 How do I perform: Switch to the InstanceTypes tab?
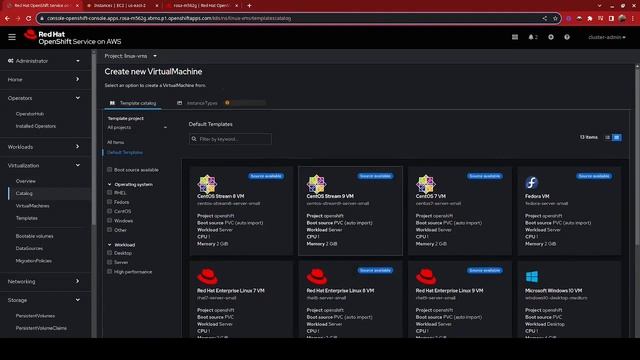198,103
